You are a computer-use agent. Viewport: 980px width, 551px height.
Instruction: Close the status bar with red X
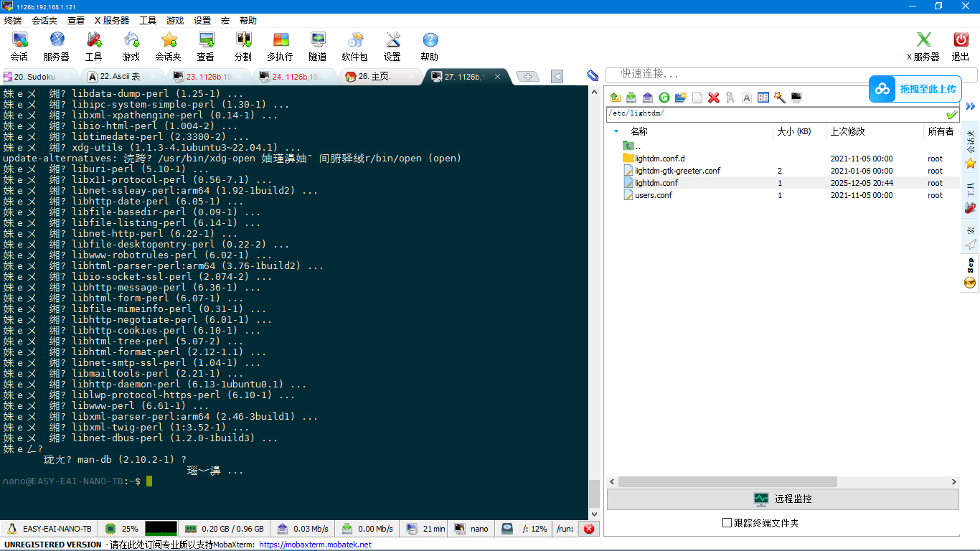point(589,529)
